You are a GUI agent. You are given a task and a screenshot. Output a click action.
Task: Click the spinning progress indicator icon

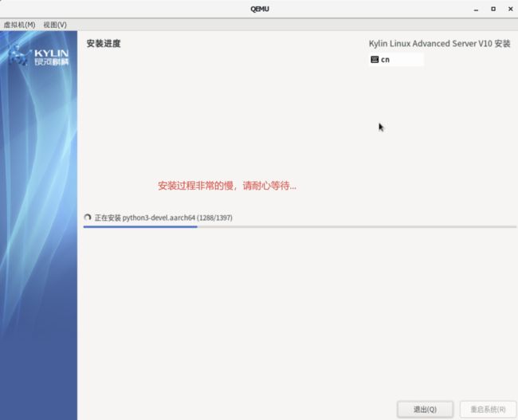[x=88, y=218]
